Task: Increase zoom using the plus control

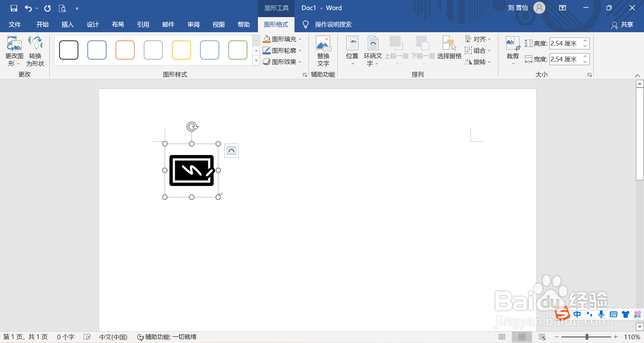Action: [616, 337]
